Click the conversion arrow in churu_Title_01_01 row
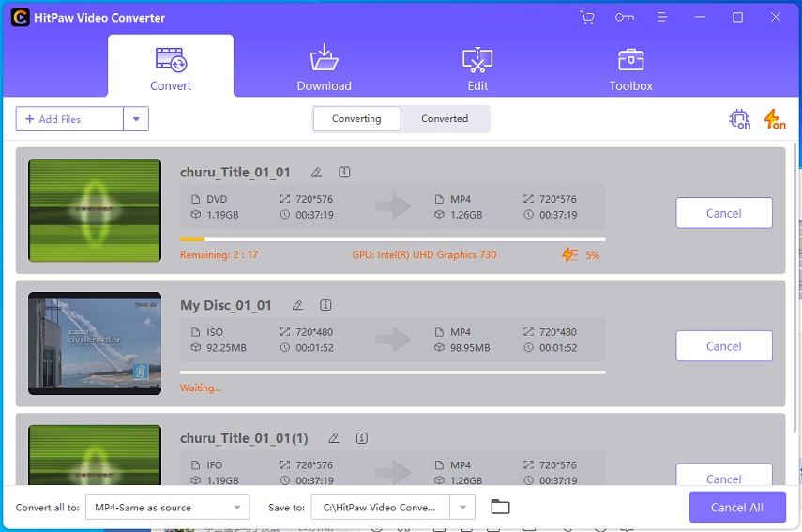The image size is (802, 532). (393, 206)
